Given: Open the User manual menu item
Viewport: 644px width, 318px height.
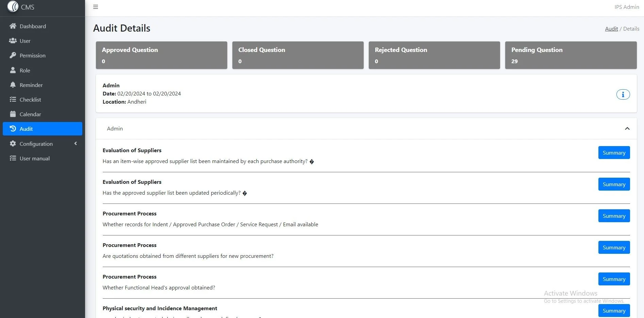Looking at the screenshot, I should (43, 158).
